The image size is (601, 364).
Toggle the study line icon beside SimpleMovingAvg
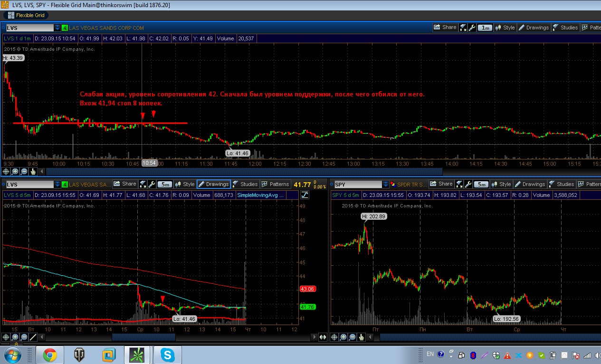[305, 195]
